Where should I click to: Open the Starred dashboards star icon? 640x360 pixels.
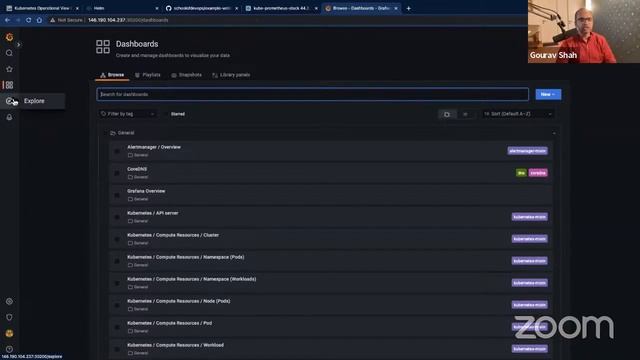pyautogui.click(x=9, y=69)
